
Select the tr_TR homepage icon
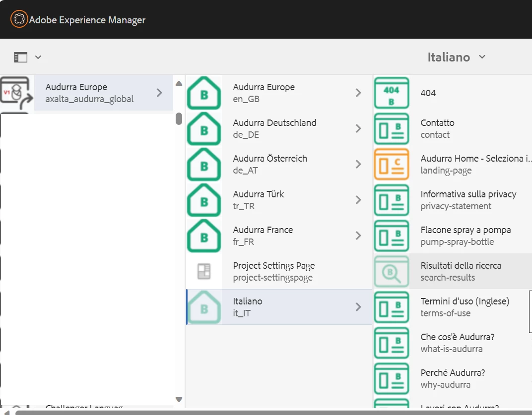click(x=204, y=200)
